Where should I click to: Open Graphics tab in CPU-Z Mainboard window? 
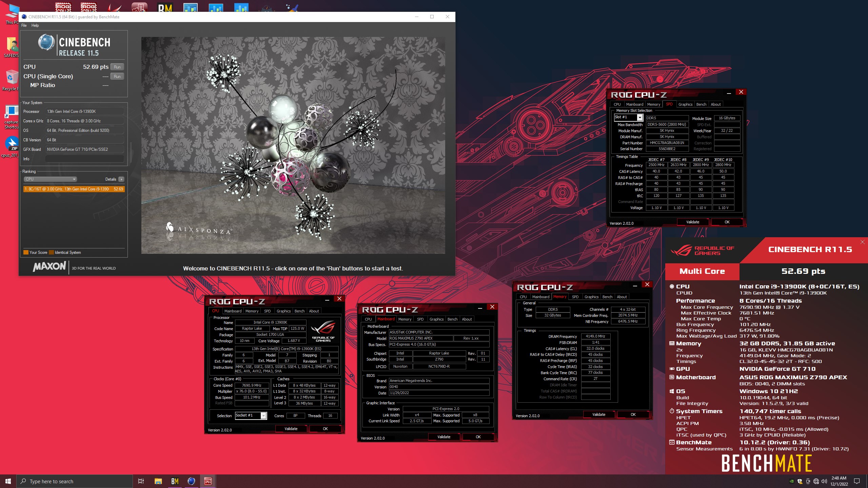436,319
